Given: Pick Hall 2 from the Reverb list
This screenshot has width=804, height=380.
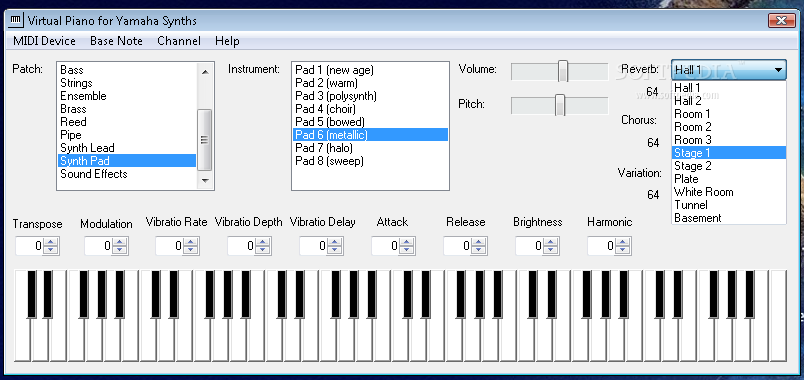Looking at the screenshot, I should click(x=729, y=101).
